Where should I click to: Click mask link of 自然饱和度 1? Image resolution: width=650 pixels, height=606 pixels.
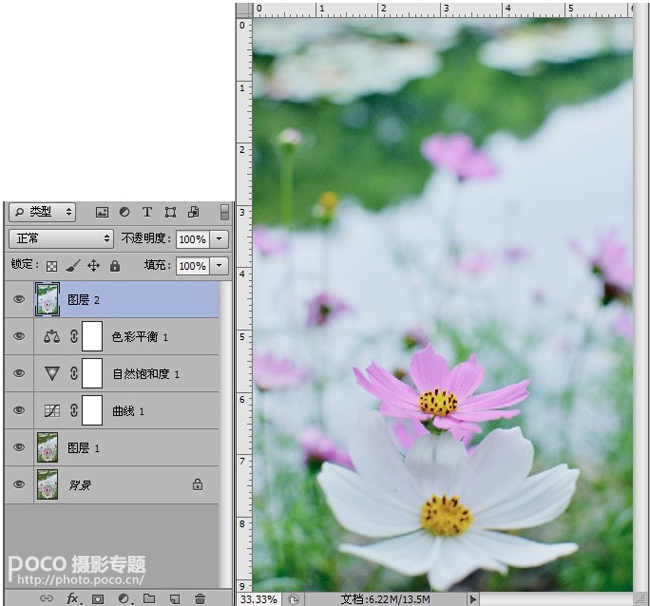[74, 373]
